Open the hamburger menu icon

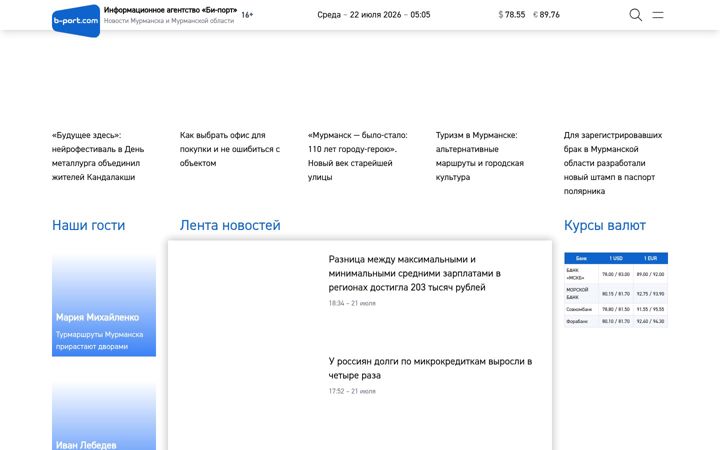[658, 15]
